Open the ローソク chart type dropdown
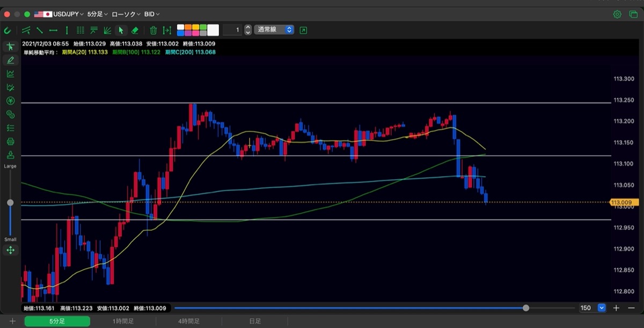 (x=126, y=14)
